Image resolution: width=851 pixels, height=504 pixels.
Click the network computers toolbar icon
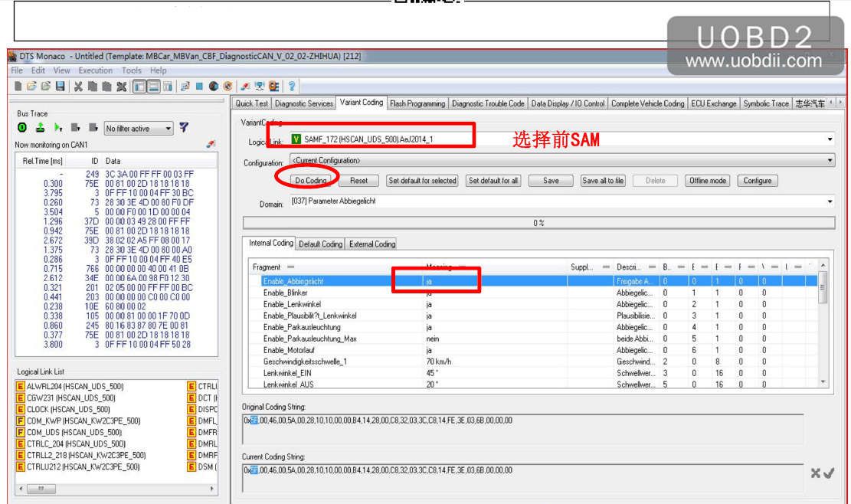pyautogui.click(x=260, y=87)
